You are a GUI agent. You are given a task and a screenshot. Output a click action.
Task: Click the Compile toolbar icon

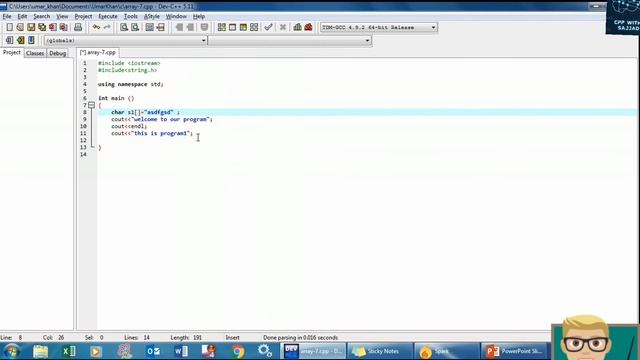point(221,27)
